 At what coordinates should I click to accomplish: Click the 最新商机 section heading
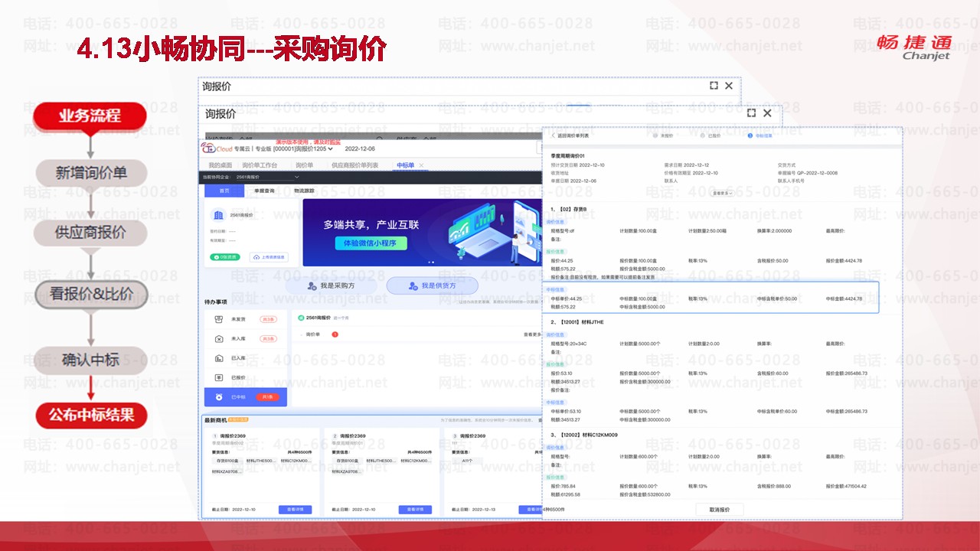(214, 420)
